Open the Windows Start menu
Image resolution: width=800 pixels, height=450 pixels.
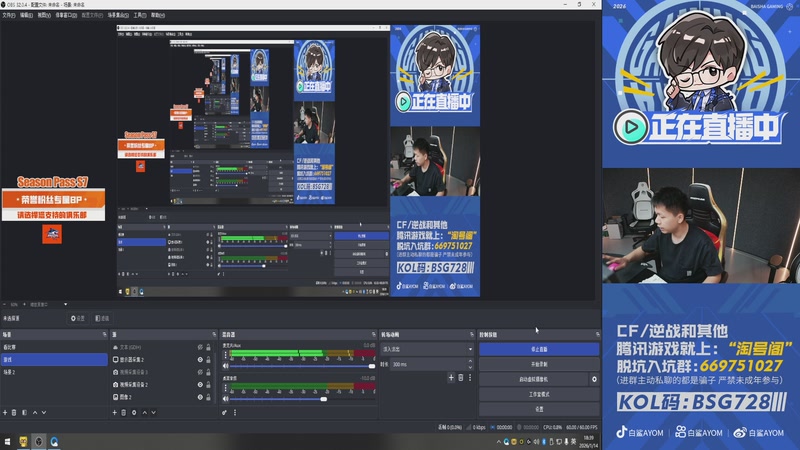[7, 442]
